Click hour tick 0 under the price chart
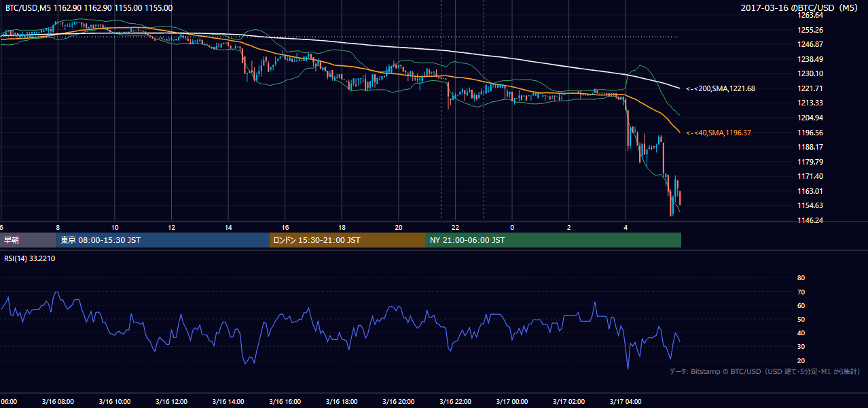 (512, 227)
